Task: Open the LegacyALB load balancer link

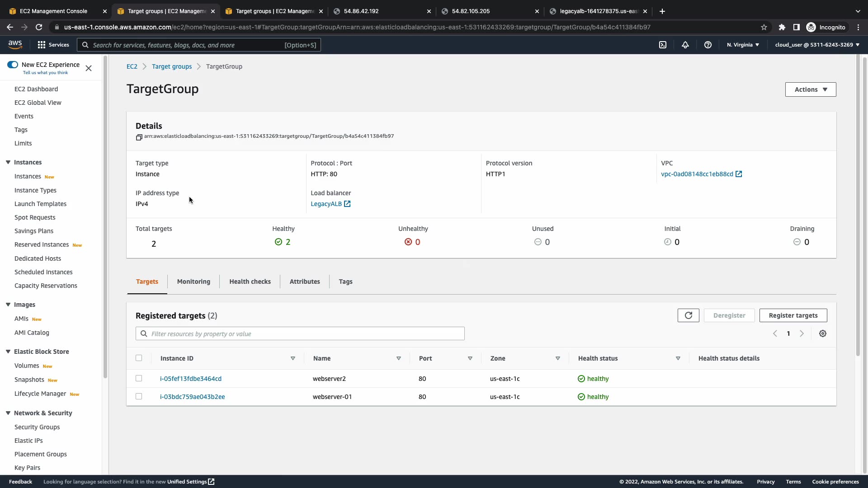Action: (326, 204)
